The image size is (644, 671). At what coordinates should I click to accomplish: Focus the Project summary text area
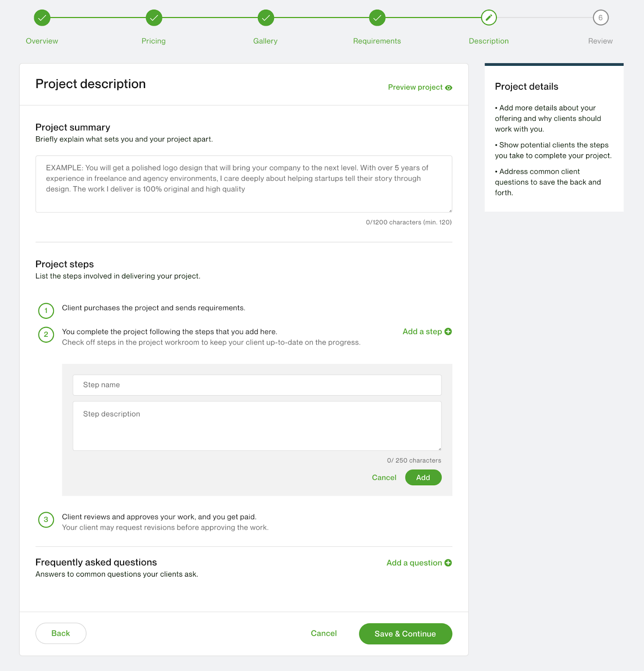tap(244, 184)
